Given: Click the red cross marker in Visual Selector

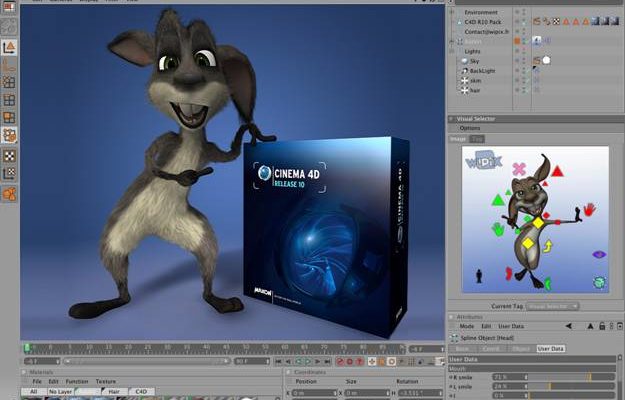Looking at the screenshot, I should pyautogui.click(x=519, y=169).
